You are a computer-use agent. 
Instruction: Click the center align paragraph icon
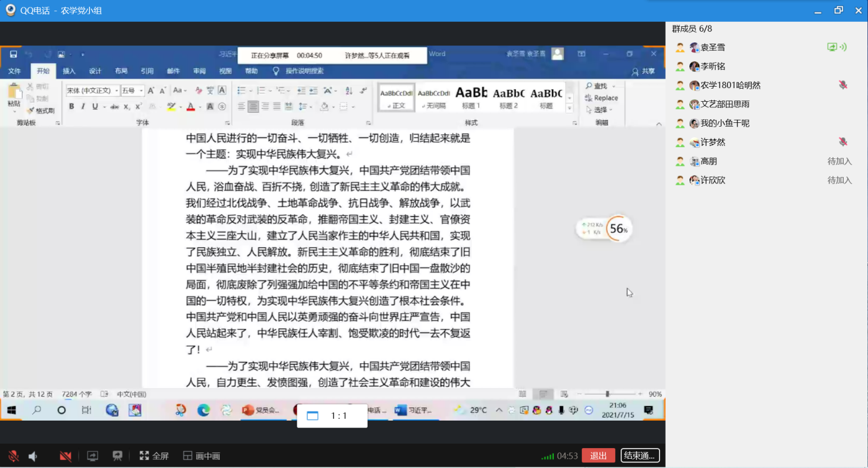(x=253, y=107)
